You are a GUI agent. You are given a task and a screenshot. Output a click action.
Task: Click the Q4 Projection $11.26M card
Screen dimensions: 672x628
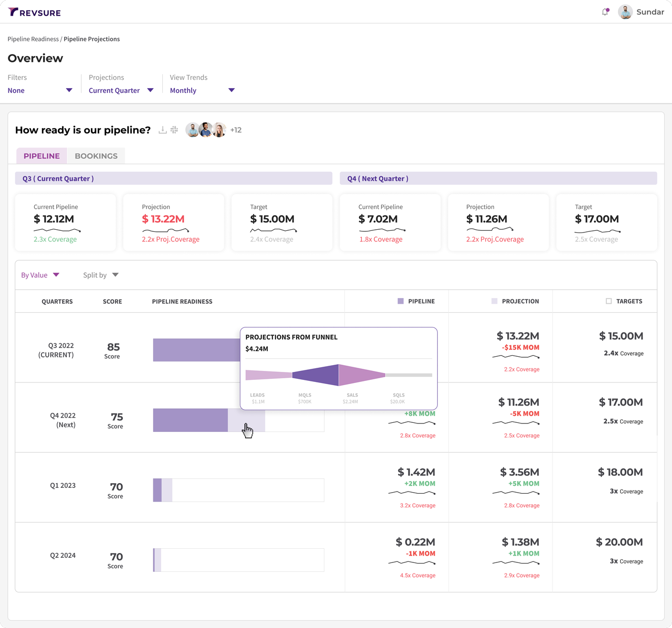click(498, 223)
